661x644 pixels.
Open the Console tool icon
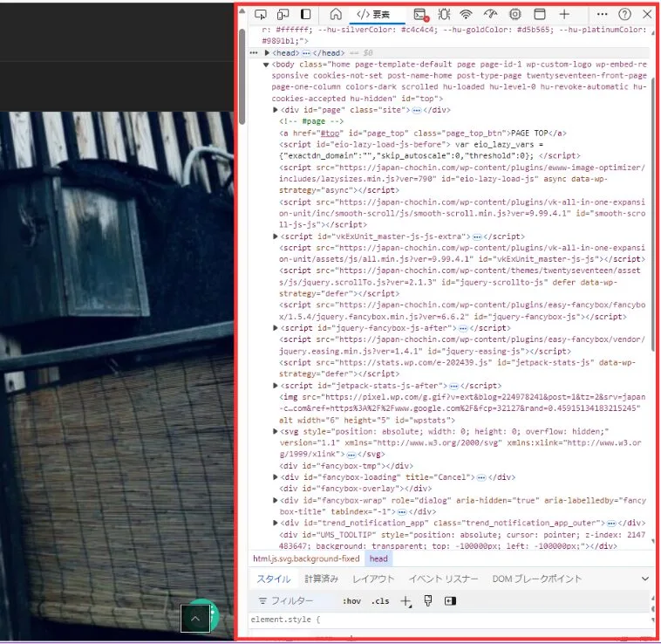coord(420,15)
